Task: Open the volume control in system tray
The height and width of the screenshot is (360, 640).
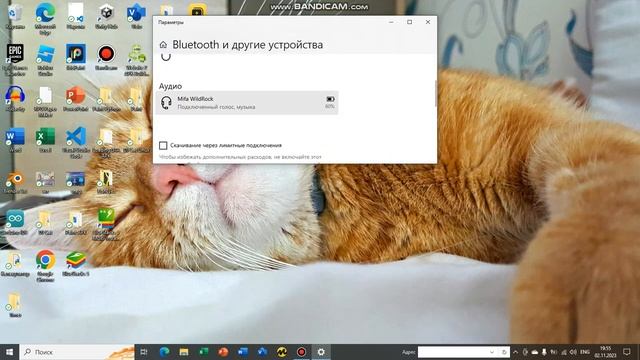Action: 573,352
